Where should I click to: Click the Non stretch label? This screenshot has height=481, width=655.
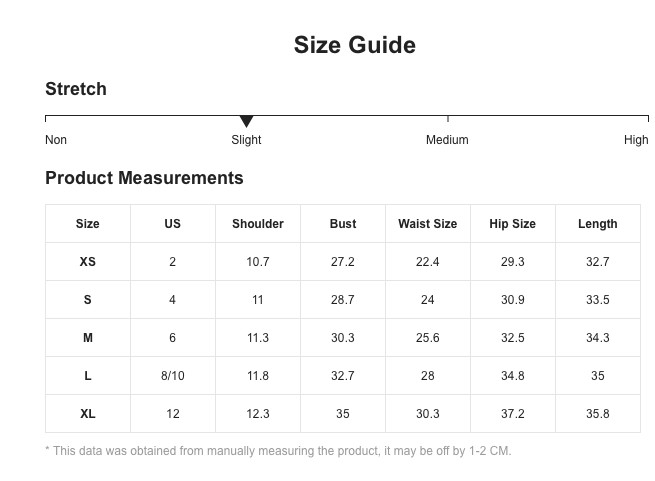pos(56,140)
